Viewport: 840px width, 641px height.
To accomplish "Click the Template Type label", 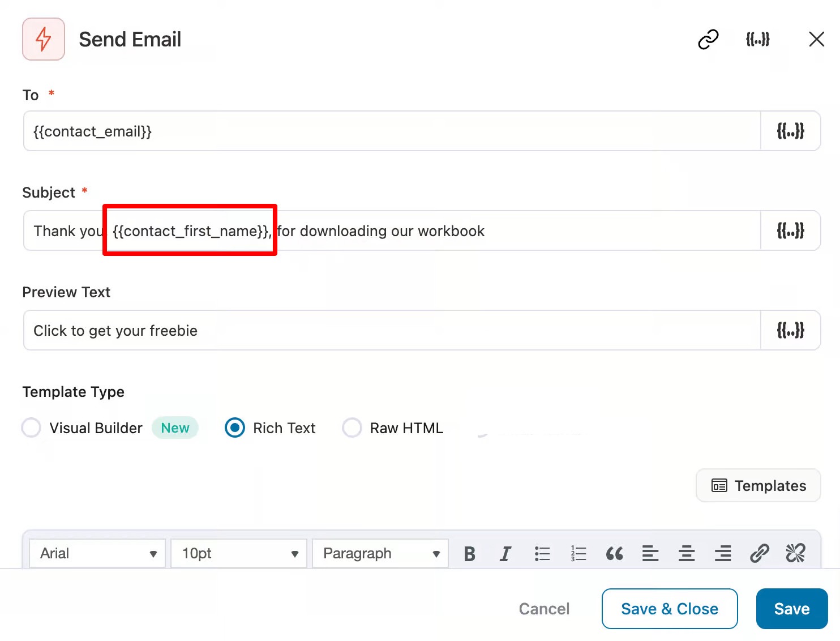I will (74, 392).
